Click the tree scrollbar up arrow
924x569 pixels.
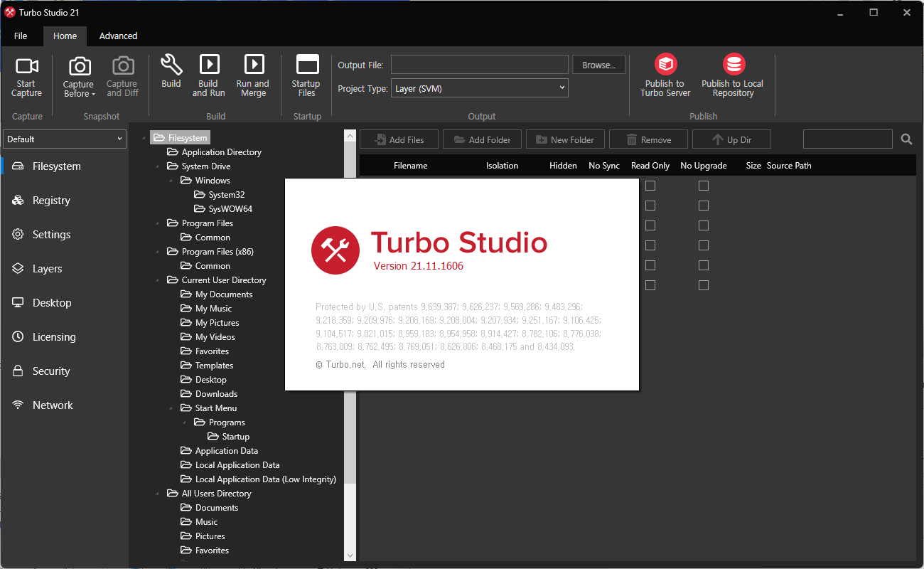pos(350,135)
